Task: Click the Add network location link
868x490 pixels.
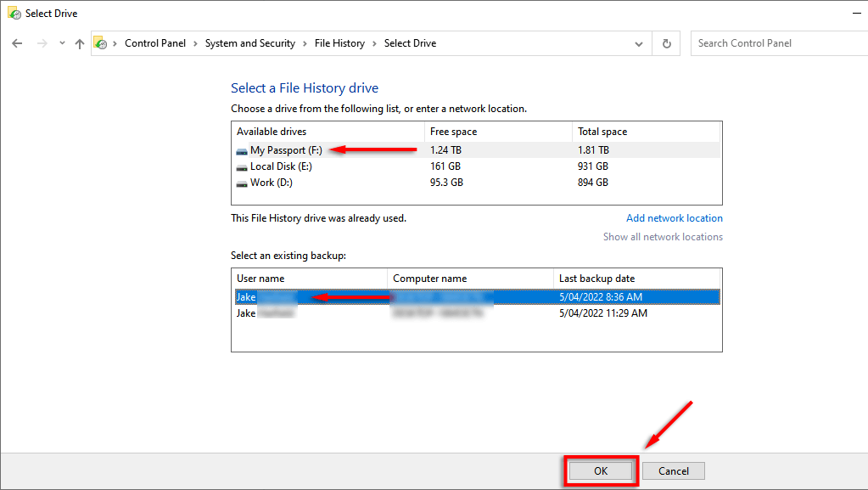Action: pyautogui.click(x=674, y=218)
